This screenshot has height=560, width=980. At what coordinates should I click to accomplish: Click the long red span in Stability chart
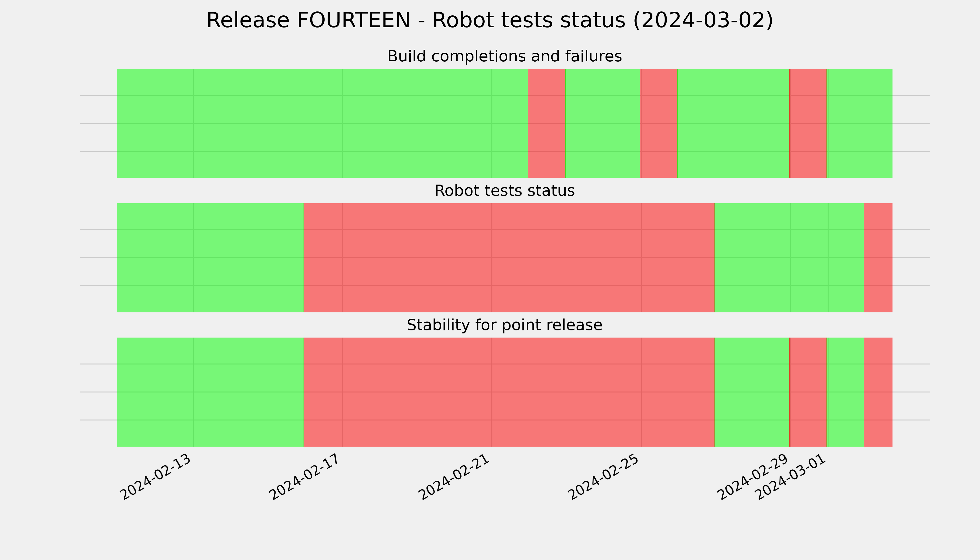(509, 392)
